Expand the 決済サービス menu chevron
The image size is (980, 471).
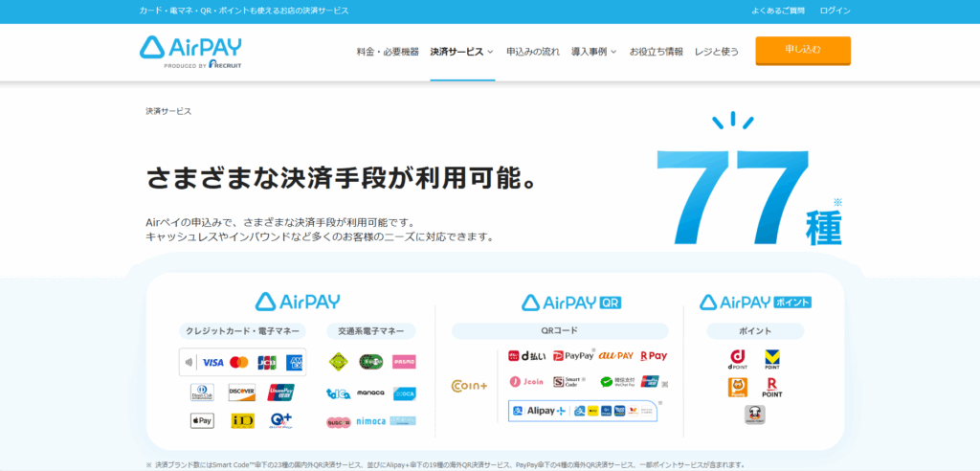[491, 52]
